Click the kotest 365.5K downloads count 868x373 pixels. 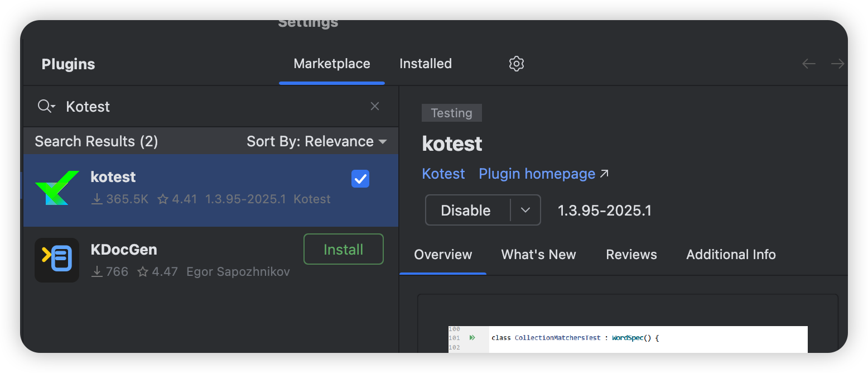pos(120,199)
